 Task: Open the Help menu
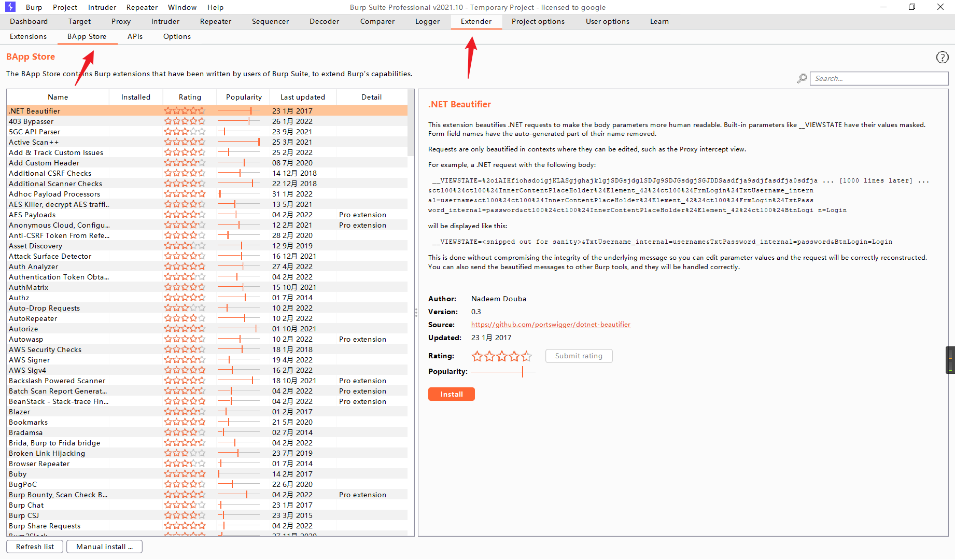tap(215, 7)
